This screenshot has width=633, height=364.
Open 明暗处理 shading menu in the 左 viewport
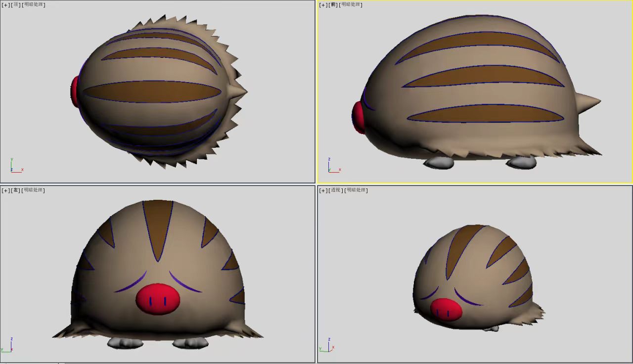click(34, 190)
